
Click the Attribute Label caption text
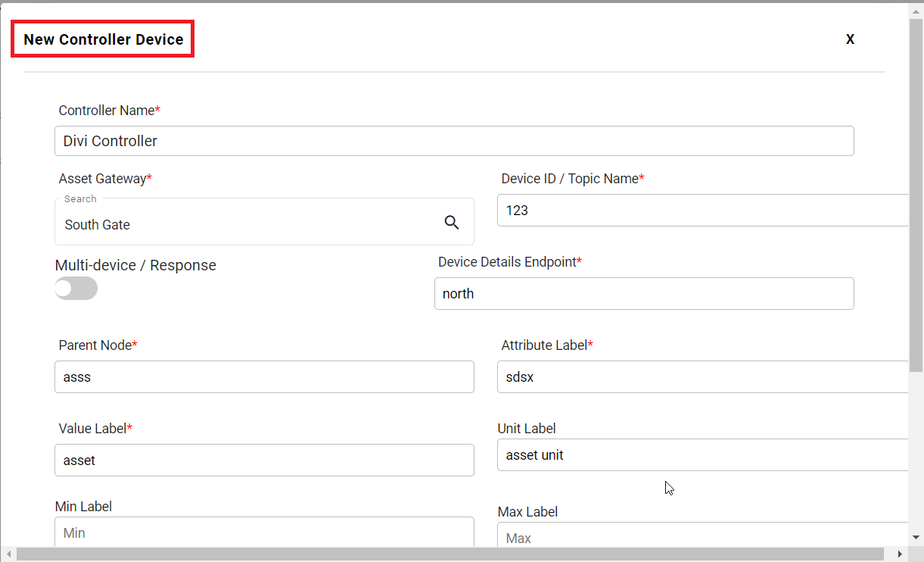pyautogui.click(x=547, y=345)
